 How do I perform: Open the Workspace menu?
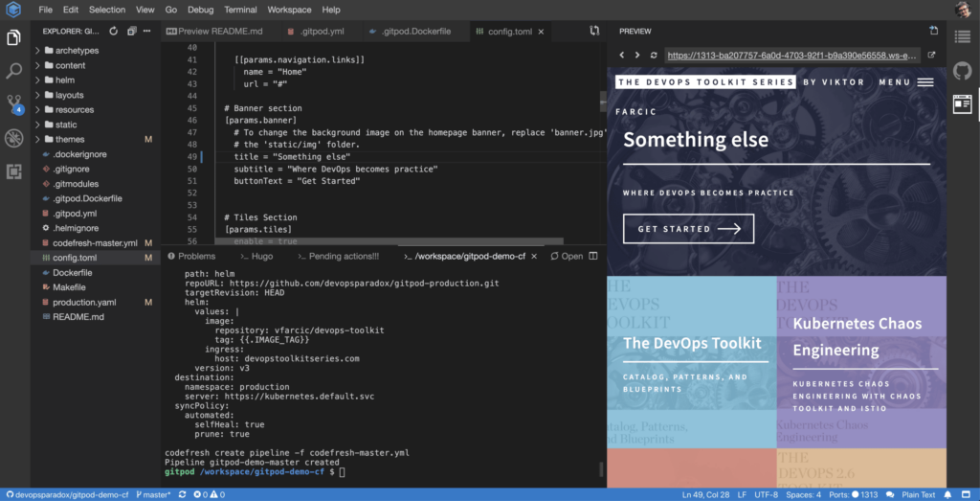coord(290,10)
